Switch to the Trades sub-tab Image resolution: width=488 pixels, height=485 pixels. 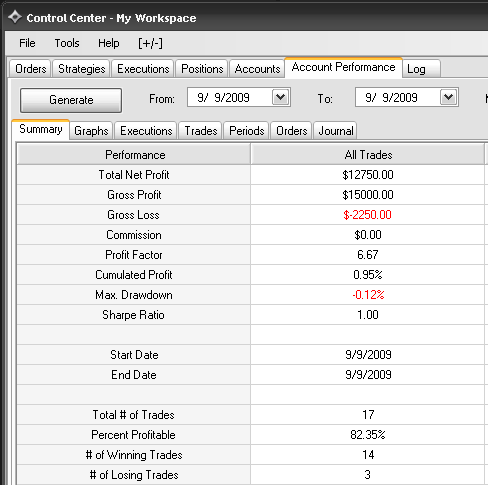pos(201,131)
